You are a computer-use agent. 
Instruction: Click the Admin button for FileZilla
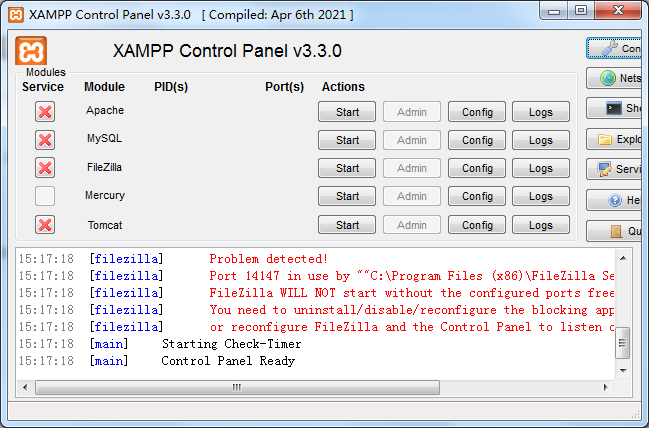pyautogui.click(x=412, y=168)
